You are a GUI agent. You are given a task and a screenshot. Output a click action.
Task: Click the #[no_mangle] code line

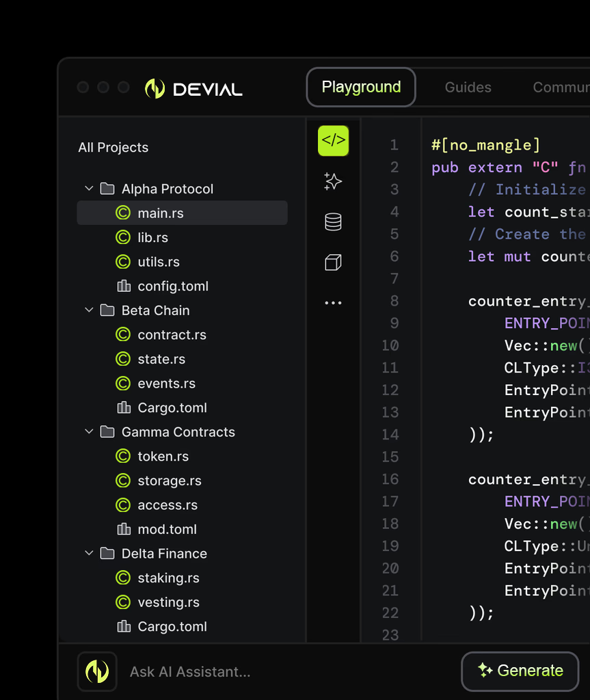click(x=486, y=145)
